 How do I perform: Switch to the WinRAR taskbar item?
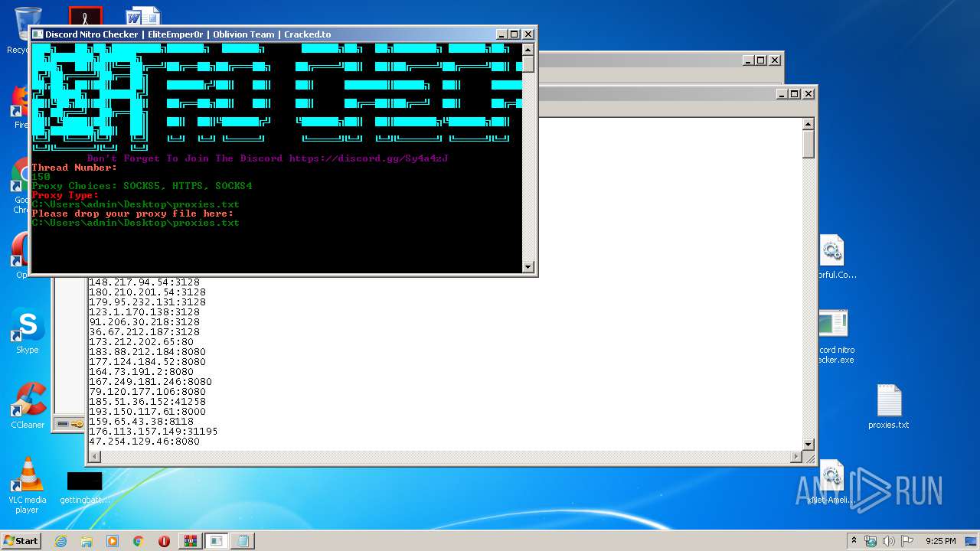point(191,541)
